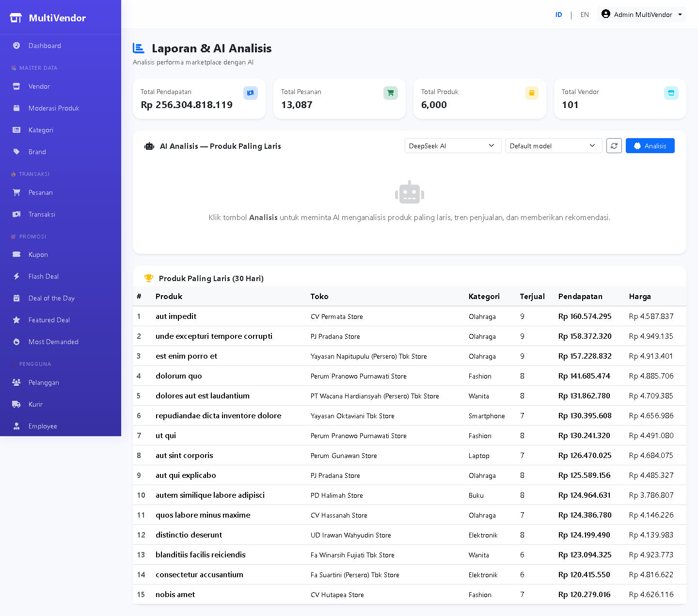
Task: Open Most Demanded menu item
Action: coord(61,342)
